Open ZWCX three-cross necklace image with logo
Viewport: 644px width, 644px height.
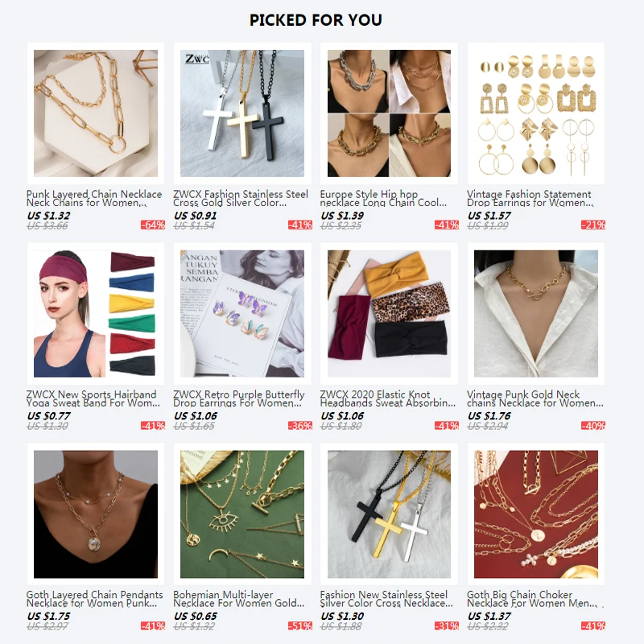pyautogui.click(x=242, y=114)
